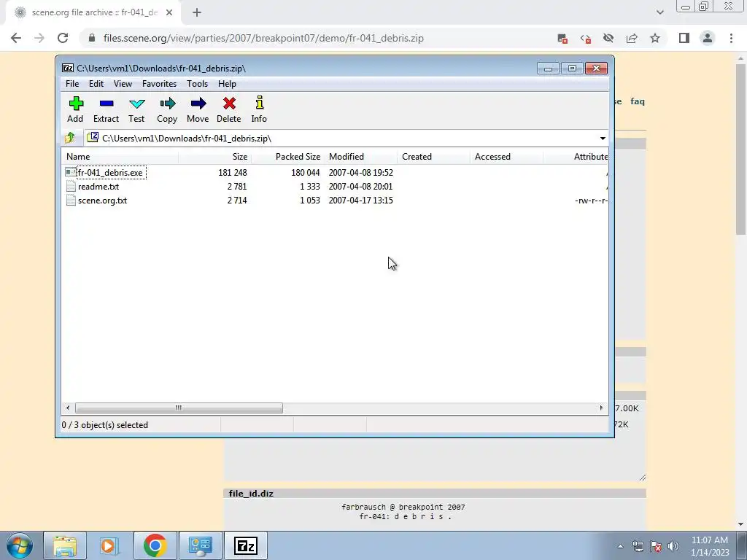Open the Chrome profile avatar

coord(708,38)
